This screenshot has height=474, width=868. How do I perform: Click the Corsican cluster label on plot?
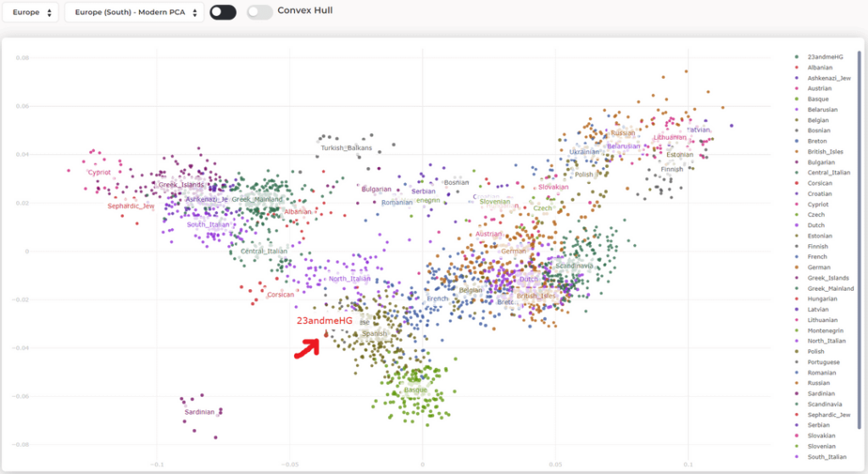click(x=281, y=294)
